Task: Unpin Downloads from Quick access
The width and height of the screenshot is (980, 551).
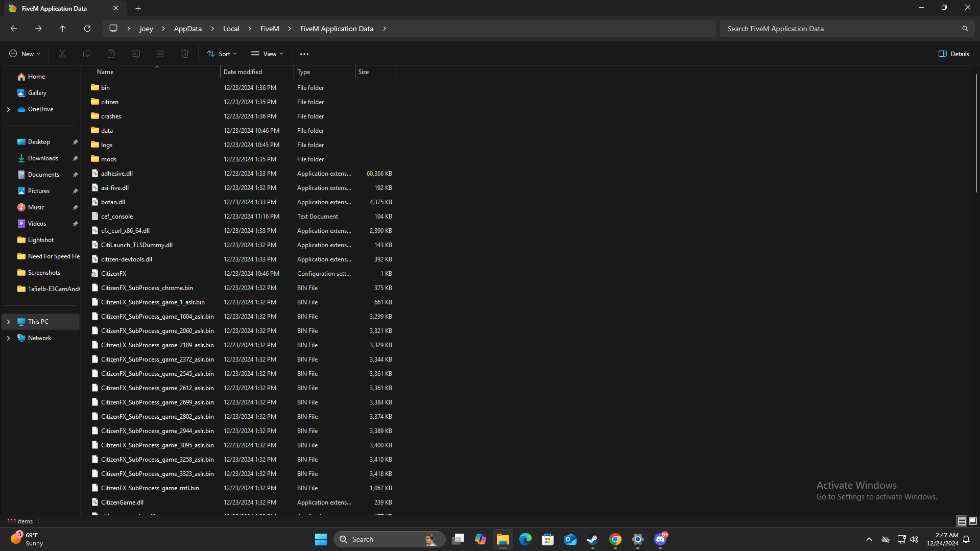Action: click(x=75, y=158)
